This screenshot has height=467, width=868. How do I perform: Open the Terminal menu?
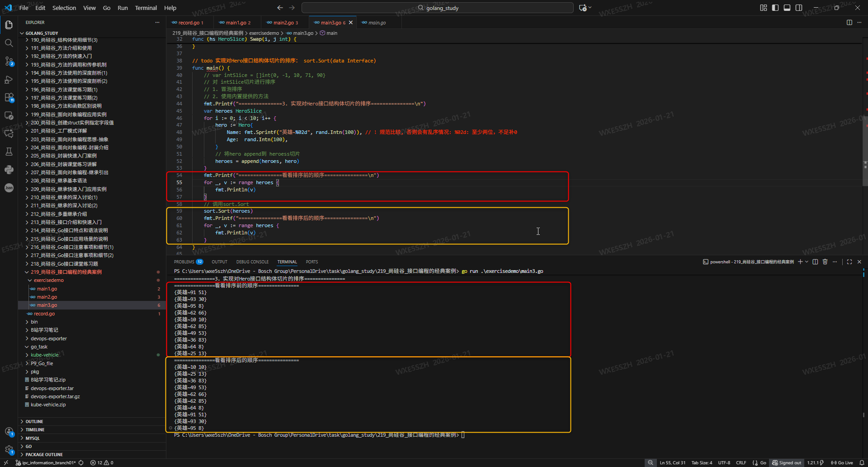(x=146, y=8)
